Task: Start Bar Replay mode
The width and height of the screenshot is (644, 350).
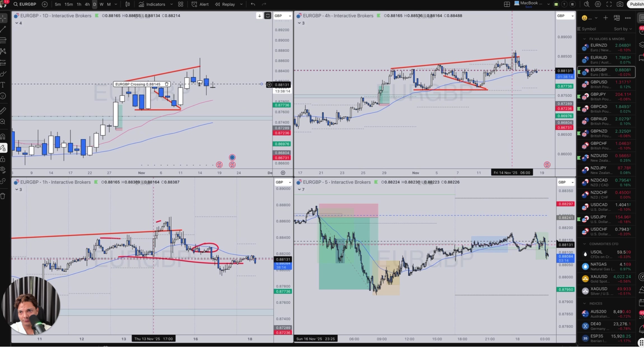Action: (x=225, y=4)
